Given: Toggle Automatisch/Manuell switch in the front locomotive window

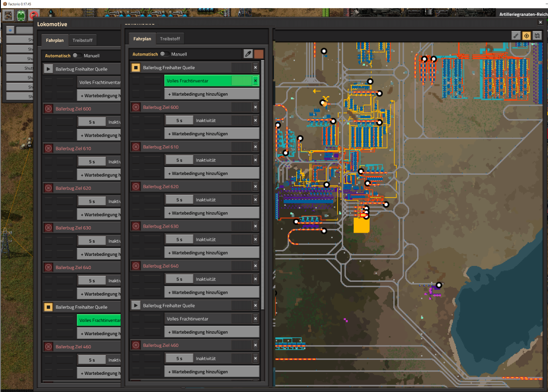Looking at the screenshot, I should click(165, 54).
